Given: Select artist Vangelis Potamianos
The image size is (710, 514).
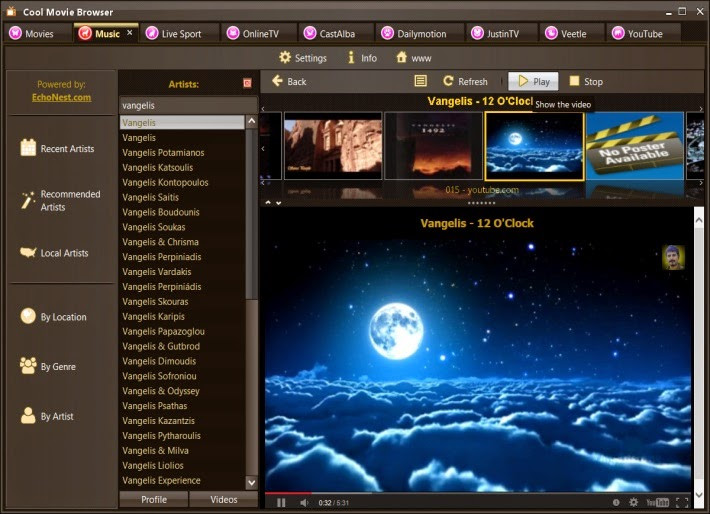Looking at the screenshot, I should 182,153.
